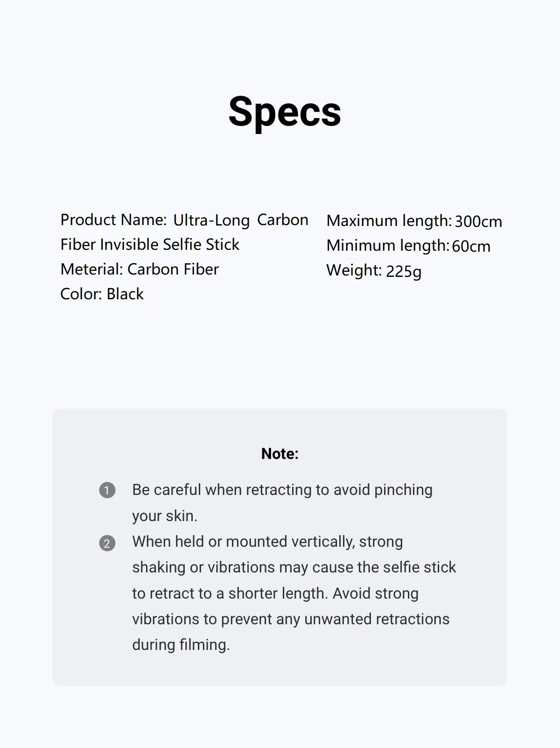The image size is (560, 748).
Task: Click the numbered circle 2 bullet icon
Action: point(107,543)
